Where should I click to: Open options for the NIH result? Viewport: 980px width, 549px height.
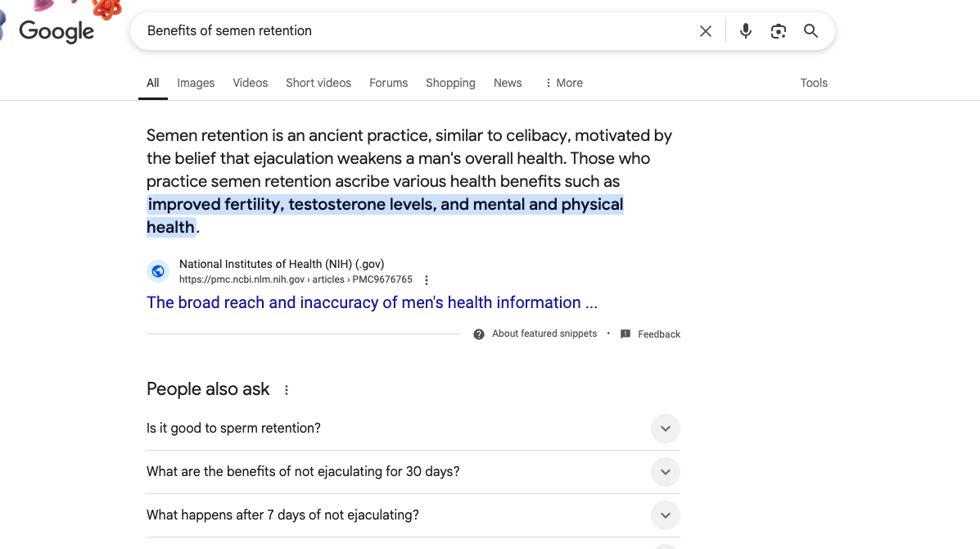point(427,280)
